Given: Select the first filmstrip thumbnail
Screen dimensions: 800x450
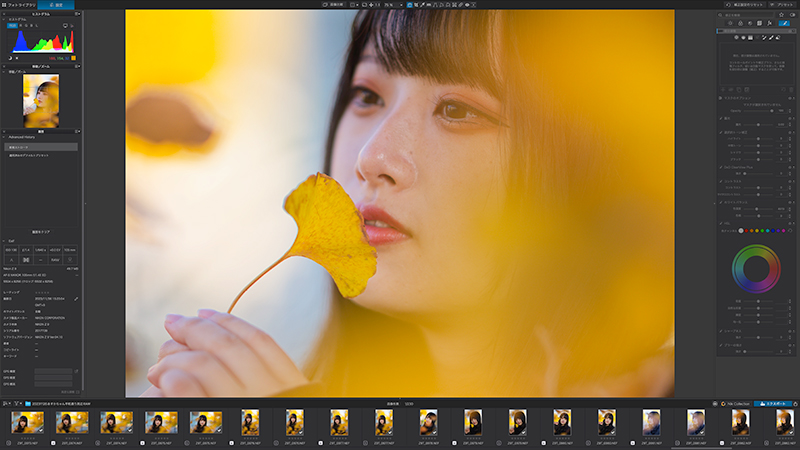Looking at the screenshot, I should (x=28, y=423).
